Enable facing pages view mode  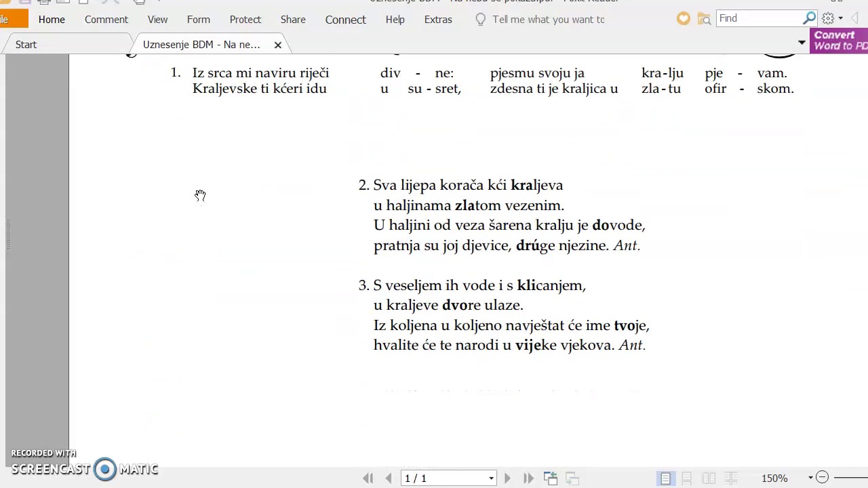[709, 478]
